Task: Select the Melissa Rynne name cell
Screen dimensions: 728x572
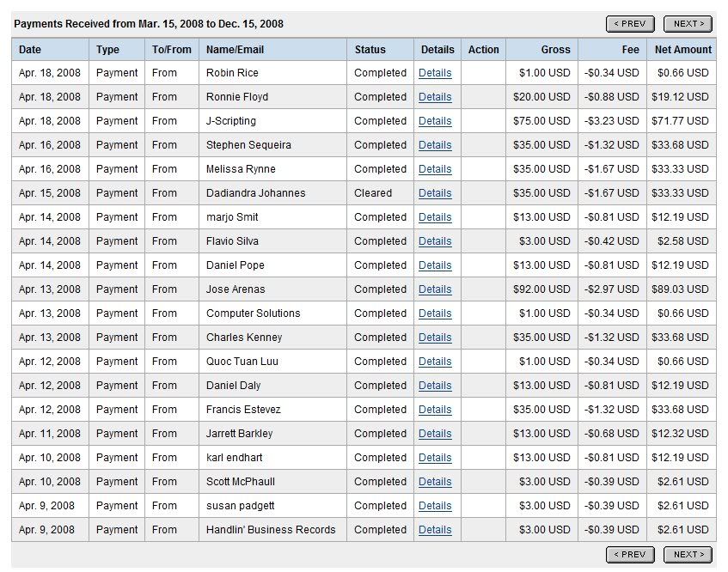Action: pyautogui.click(x=241, y=169)
